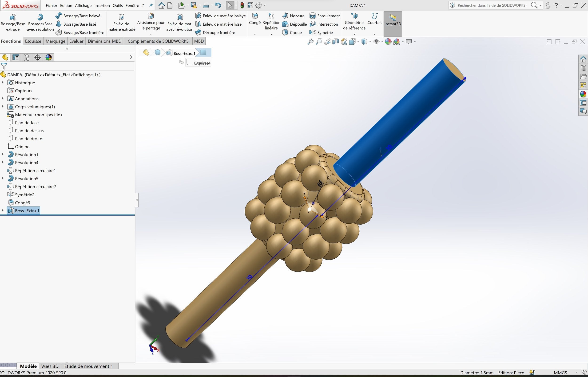
Task: Expand the Révolution1 feature node
Action: coord(3,155)
